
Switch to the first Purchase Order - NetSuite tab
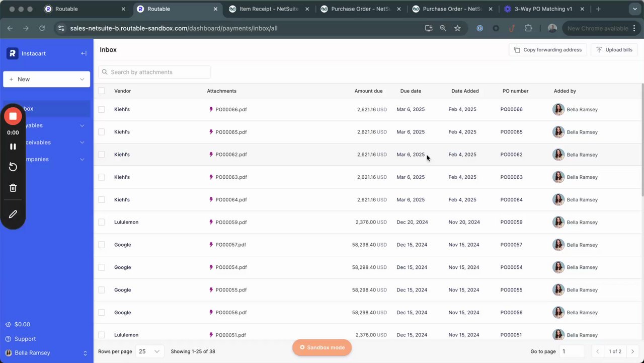tap(360, 9)
